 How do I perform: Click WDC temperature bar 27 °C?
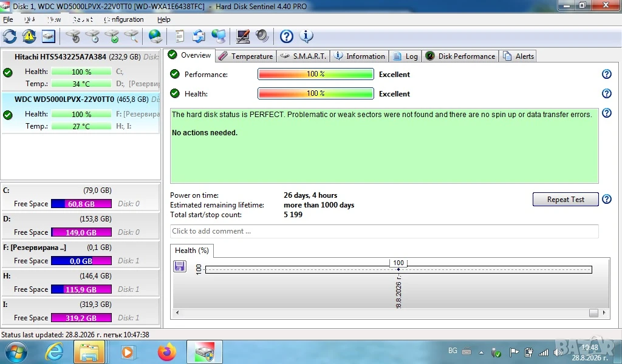(81, 126)
